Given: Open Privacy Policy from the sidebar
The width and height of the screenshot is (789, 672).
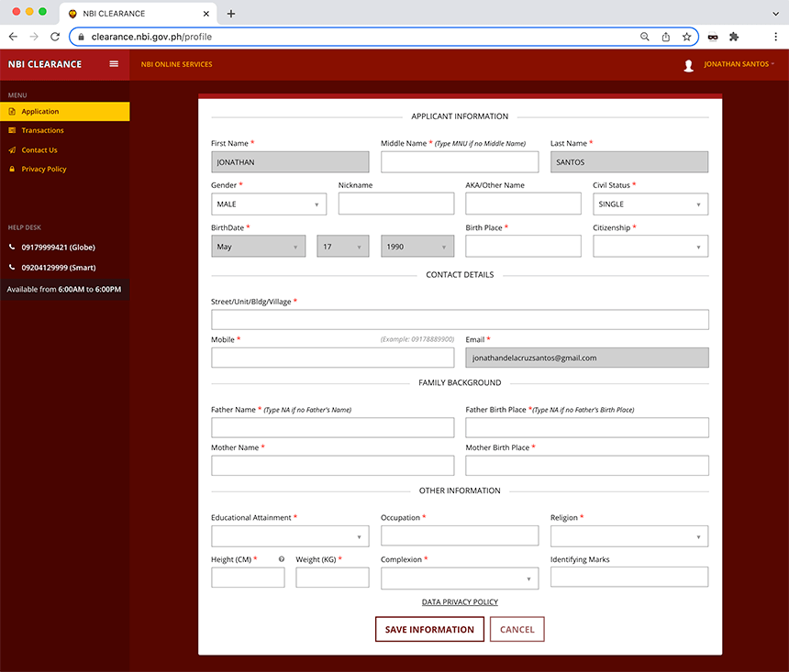Looking at the screenshot, I should tap(65, 169).
